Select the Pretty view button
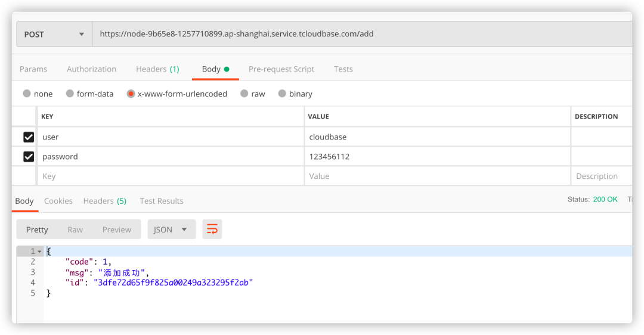Viewport: 644px width, 335px height. [37, 229]
